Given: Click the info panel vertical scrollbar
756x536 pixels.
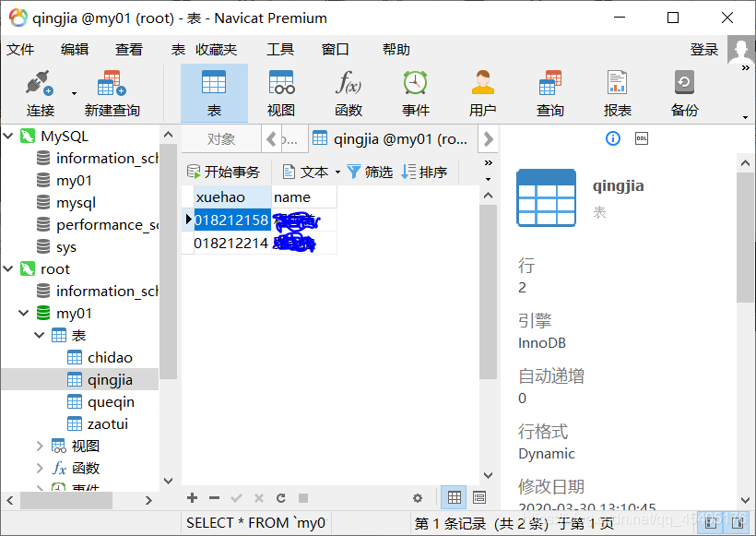Looking at the screenshot, I should (745, 237).
